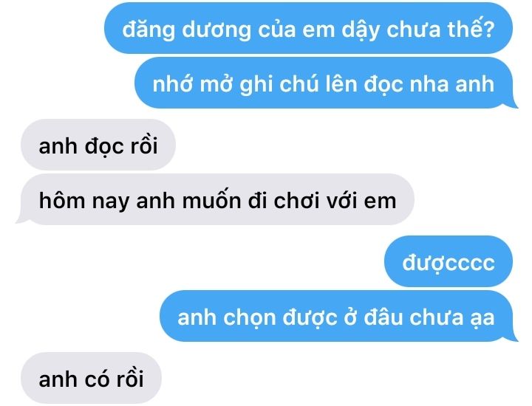
Task: Click the words "với em" ending the gray message
Action: tap(361, 200)
